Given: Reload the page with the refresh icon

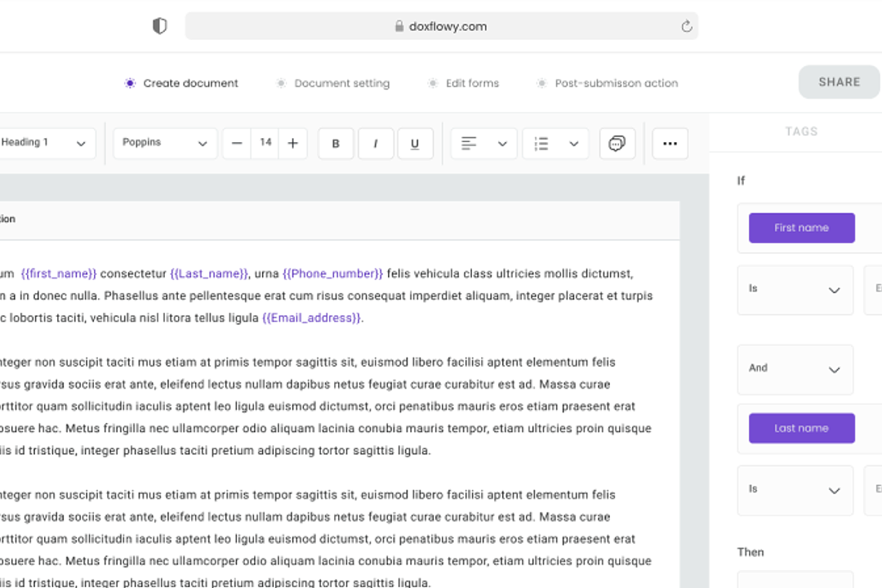Looking at the screenshot, I should click(x=687, y=26).
